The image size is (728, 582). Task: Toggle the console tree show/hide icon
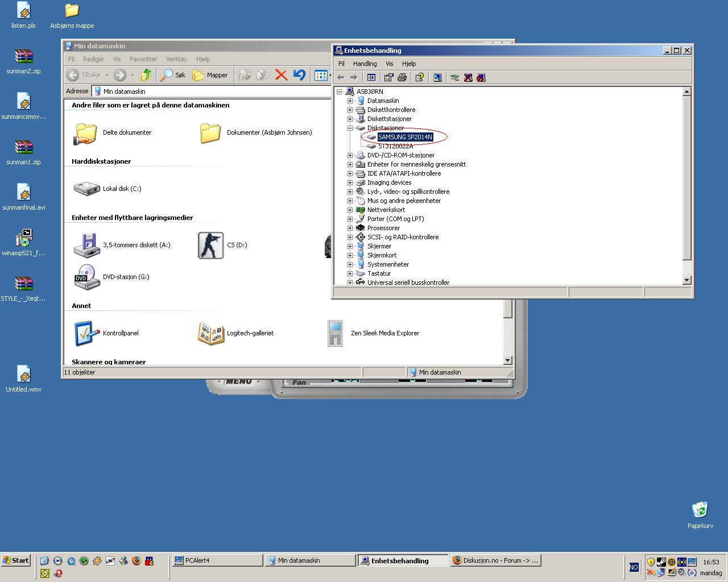pyautogui.click(x=371, y=77)
